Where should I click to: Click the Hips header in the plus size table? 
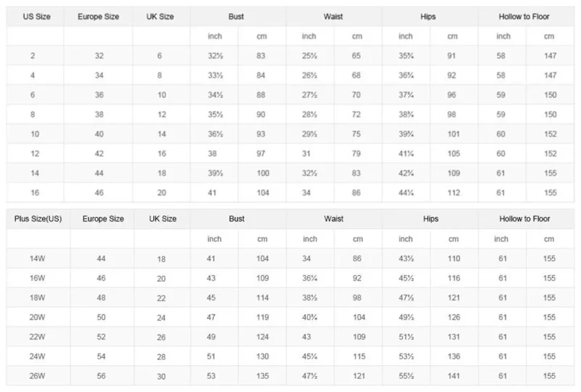pyautogui.click(x=431, y=219)
